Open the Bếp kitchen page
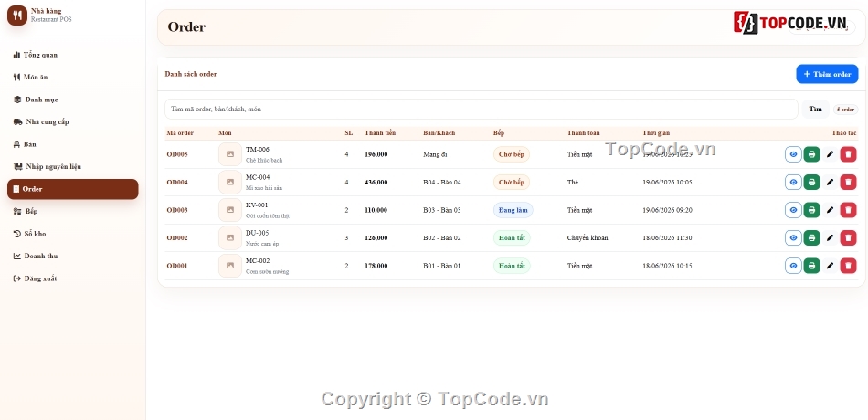The height and width of the screenshot is (420, 868). (72, 212)
